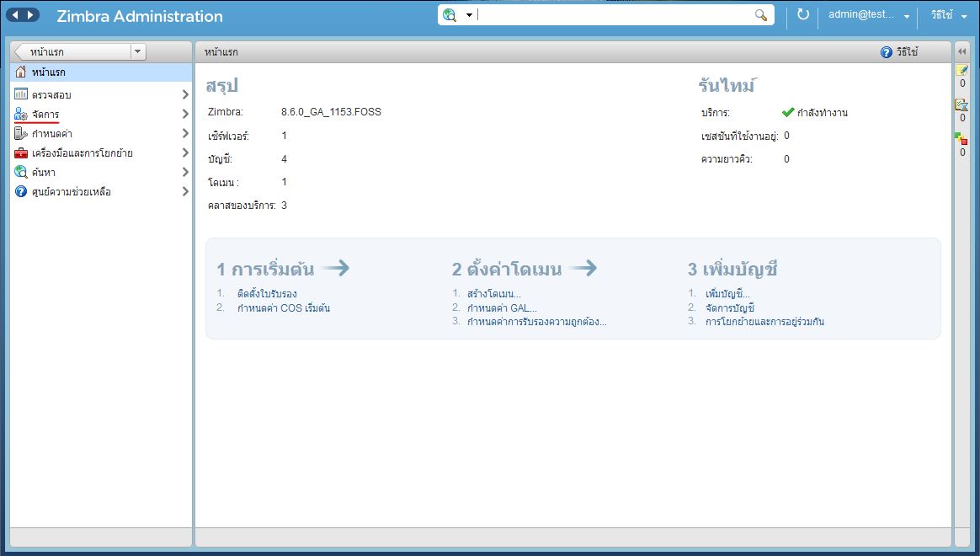
Task: Click the blue help icon in the หน้าแรก title bar
Action: pyautogui.click(x=887, y=52)
